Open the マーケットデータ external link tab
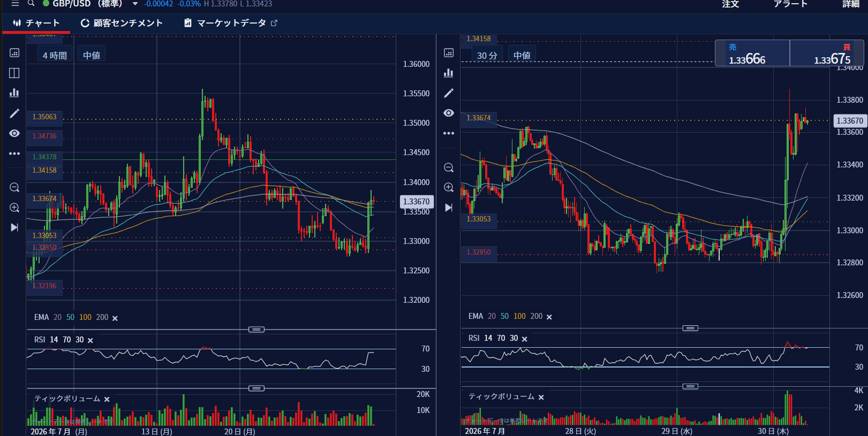Screen dimensions: 868x436 (231, 23)
